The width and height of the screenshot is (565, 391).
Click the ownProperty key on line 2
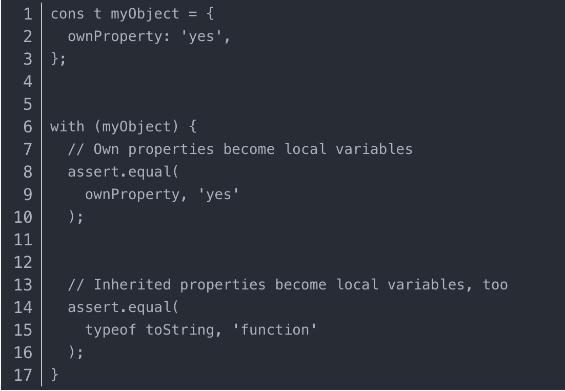tap(115, 37)
